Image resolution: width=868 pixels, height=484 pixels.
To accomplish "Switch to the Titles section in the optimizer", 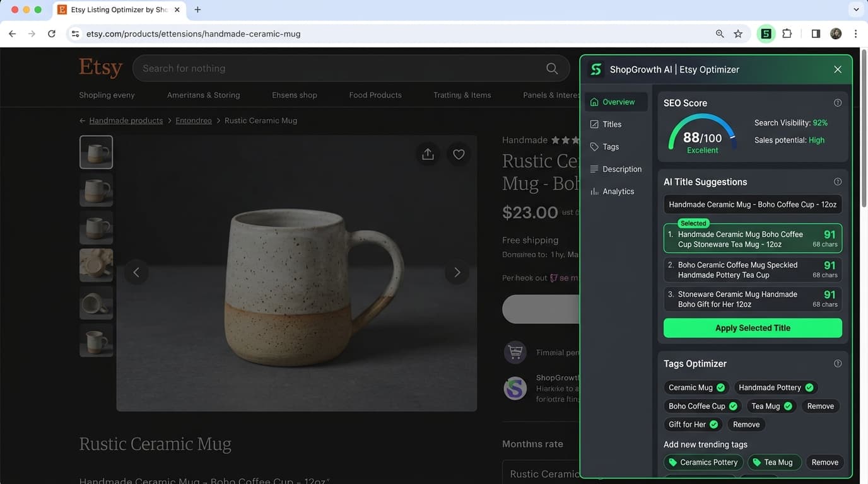I will coord(609,124).
